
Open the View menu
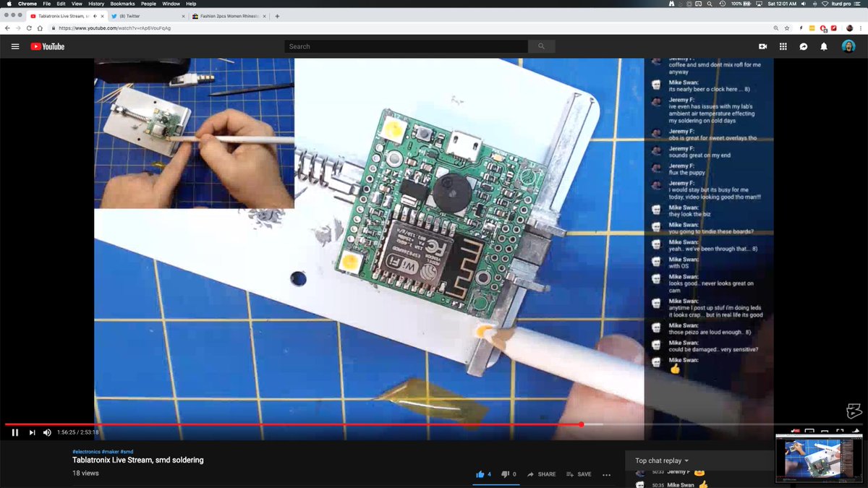pos(77,4)
